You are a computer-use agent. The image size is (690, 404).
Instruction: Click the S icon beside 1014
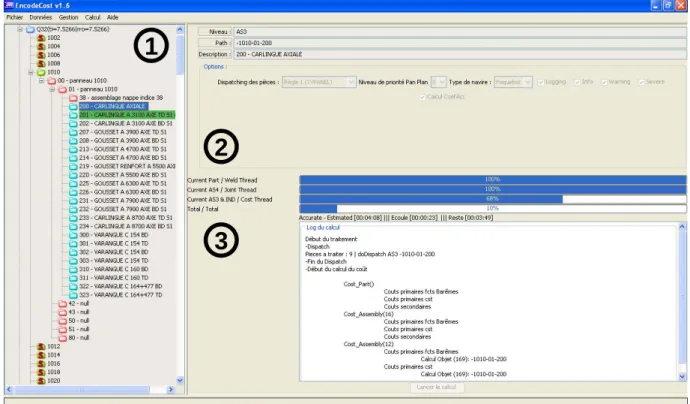tap(41, 355)
